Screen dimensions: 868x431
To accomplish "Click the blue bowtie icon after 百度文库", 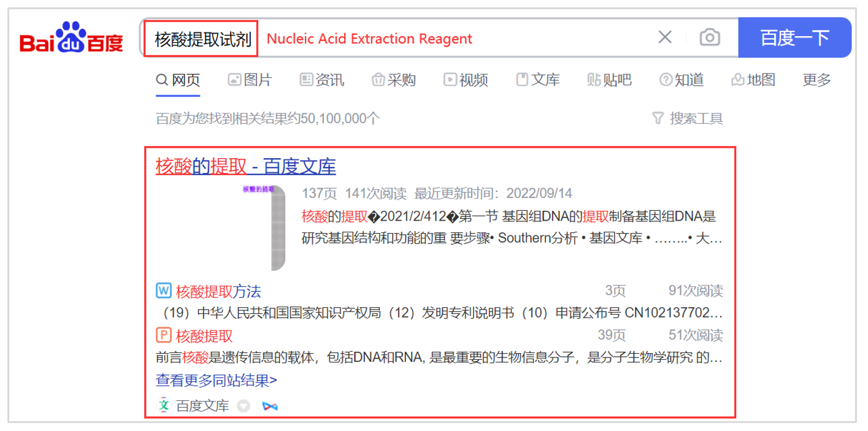I will (x=270, y=406).
